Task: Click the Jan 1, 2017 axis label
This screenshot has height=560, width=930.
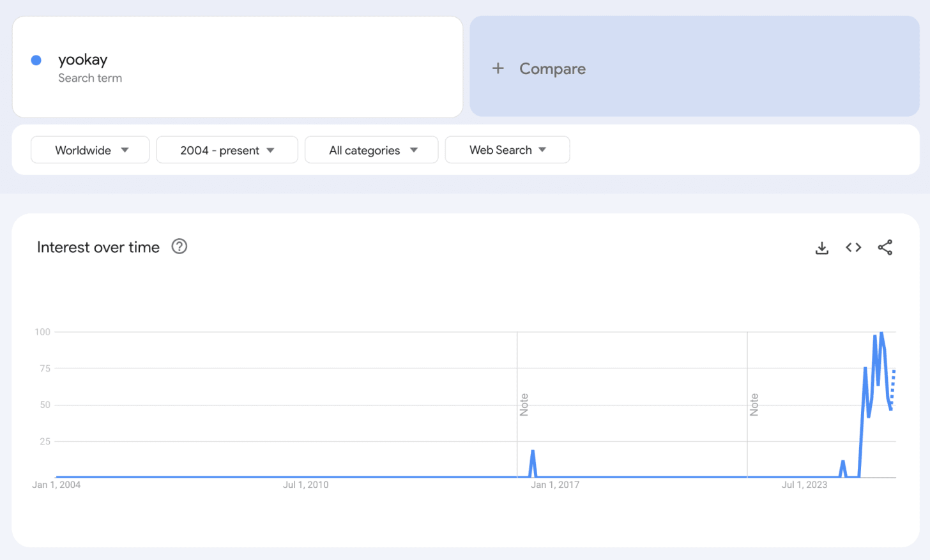Action: pos(555,485)
